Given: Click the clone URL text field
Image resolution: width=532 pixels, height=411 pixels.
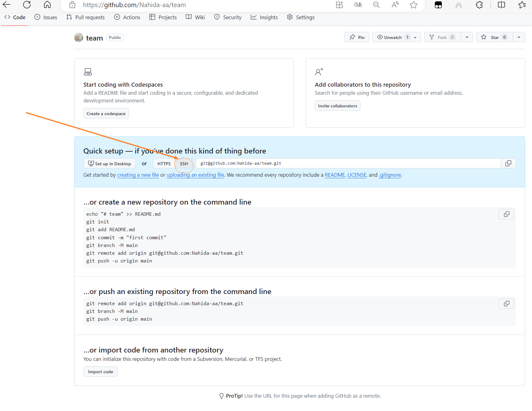Looking at the screenshot, I should tap(348, 163).
